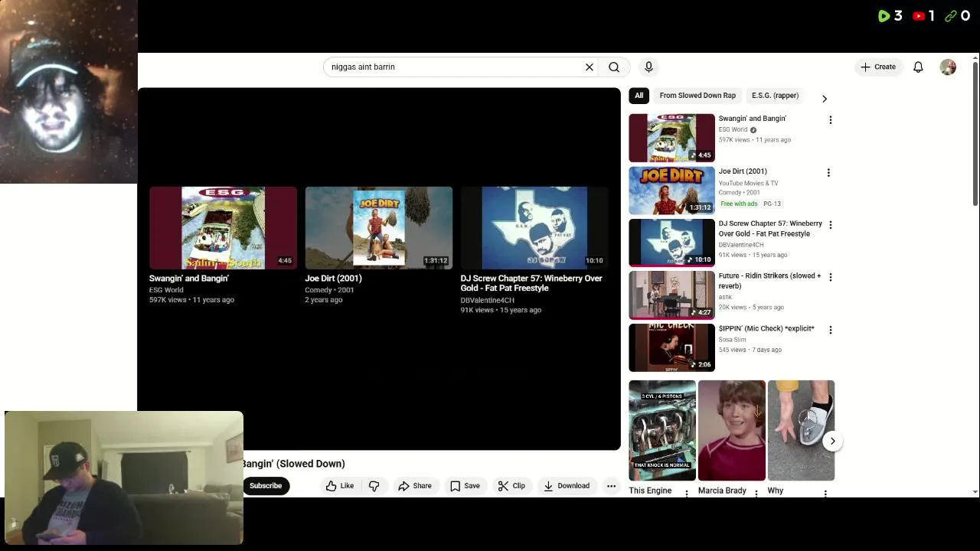
Task: Click the Share button
Action: click(x=414, y=486)
